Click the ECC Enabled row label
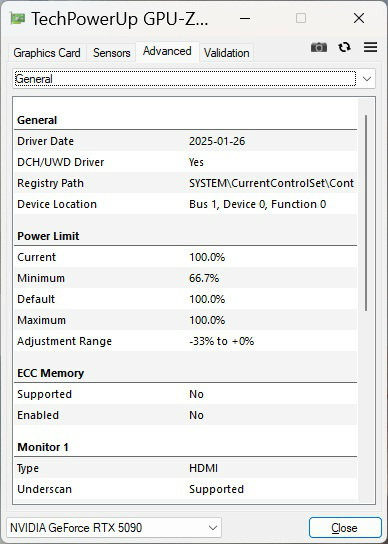 click(x=38, y=415)
